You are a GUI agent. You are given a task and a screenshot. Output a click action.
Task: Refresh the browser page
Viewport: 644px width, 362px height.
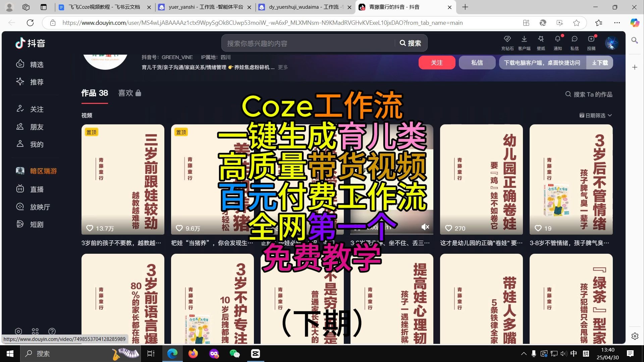tap(30, 23)
